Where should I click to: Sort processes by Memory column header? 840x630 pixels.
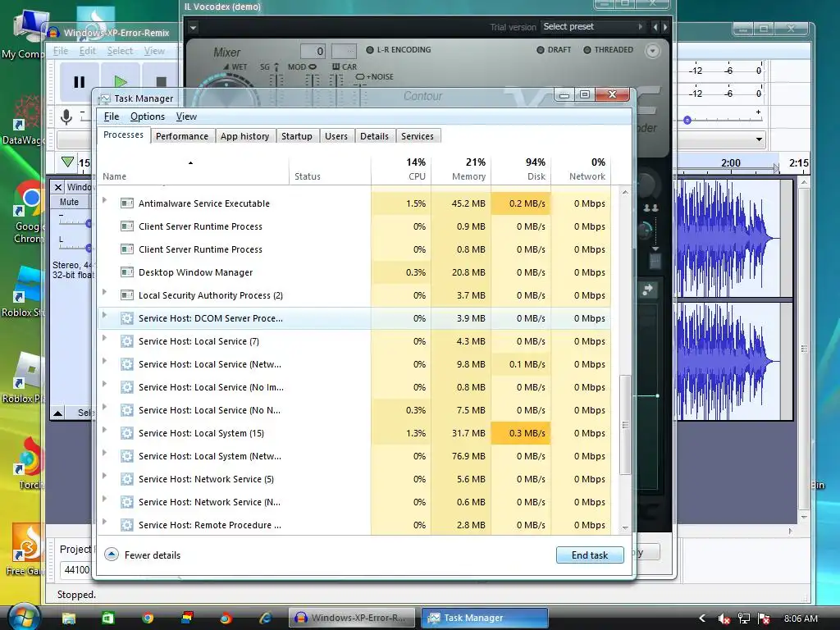(x=461, y=169)
